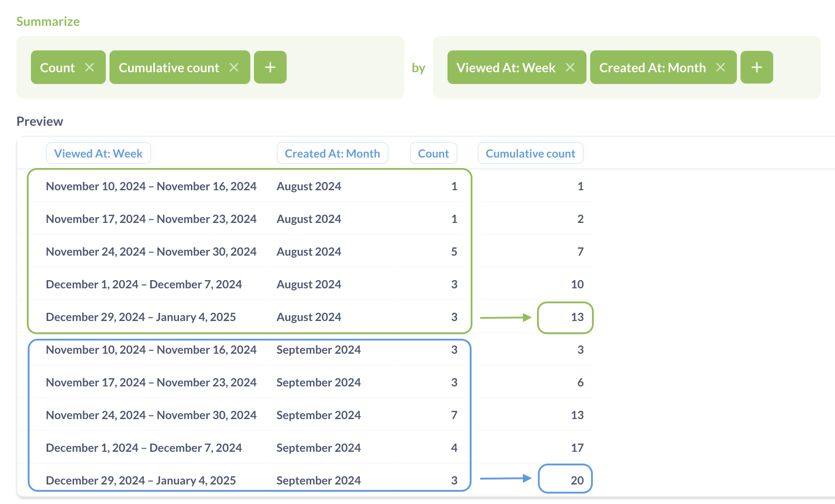Viewport: 835px width, 504px height.
Task: Open the Cumulative count column options
Action: click(530, 153)
